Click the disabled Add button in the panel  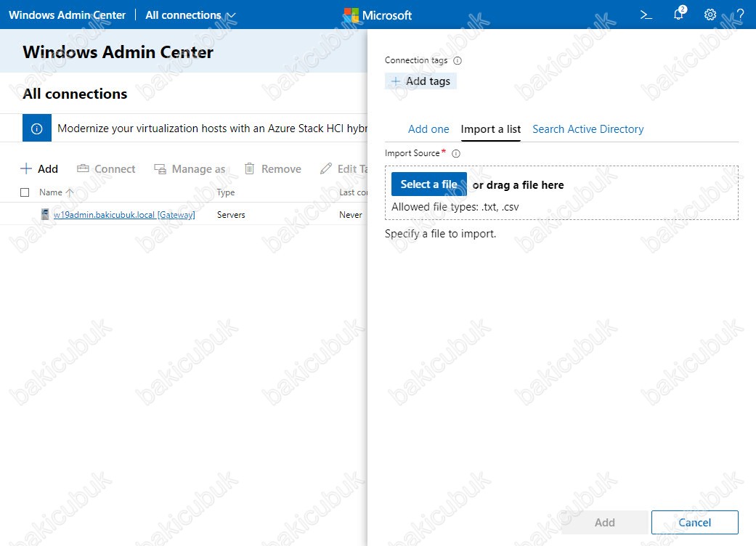605,522
